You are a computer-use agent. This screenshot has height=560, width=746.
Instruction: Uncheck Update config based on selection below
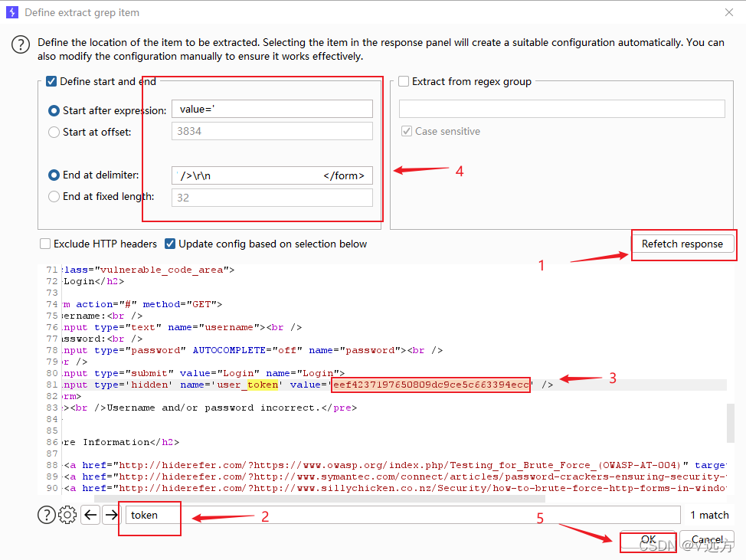(x=170, y=244)
